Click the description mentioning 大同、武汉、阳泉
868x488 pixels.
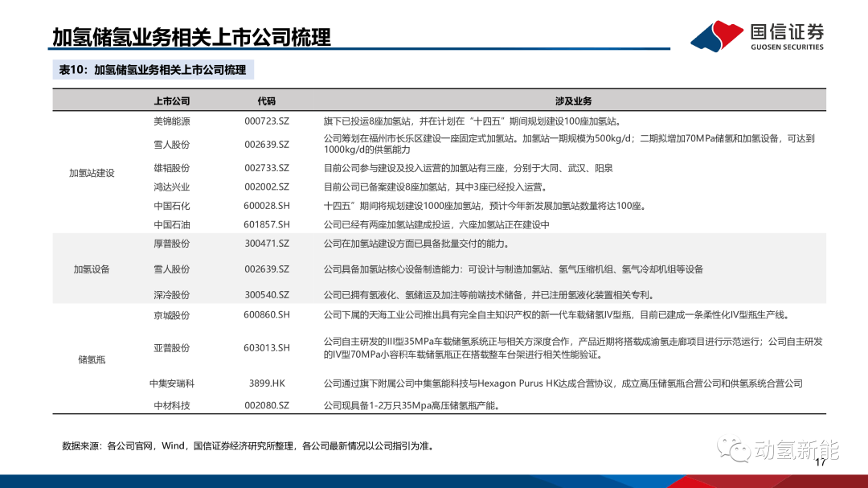(469, 168)
